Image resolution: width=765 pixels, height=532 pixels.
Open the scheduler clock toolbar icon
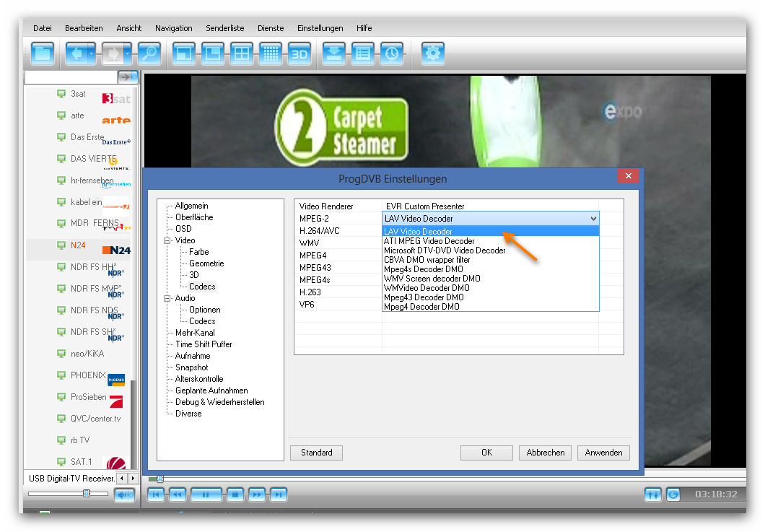(392, 53)
